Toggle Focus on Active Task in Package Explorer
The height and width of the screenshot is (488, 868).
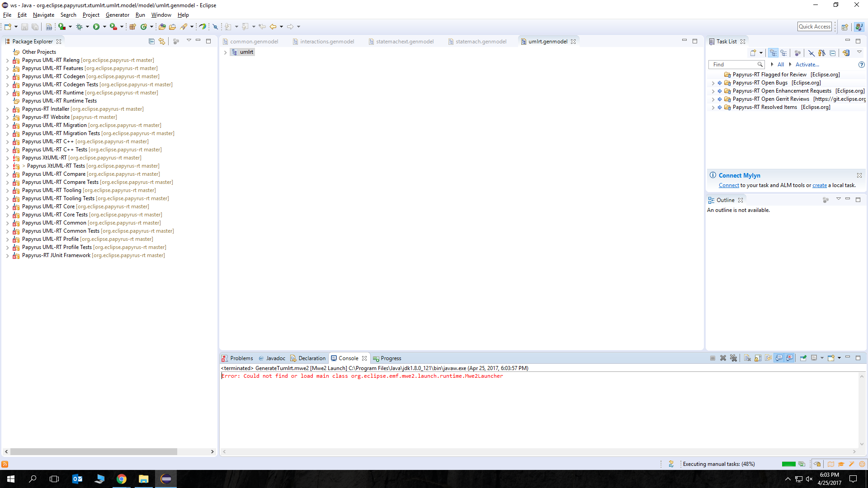[176, 41]
